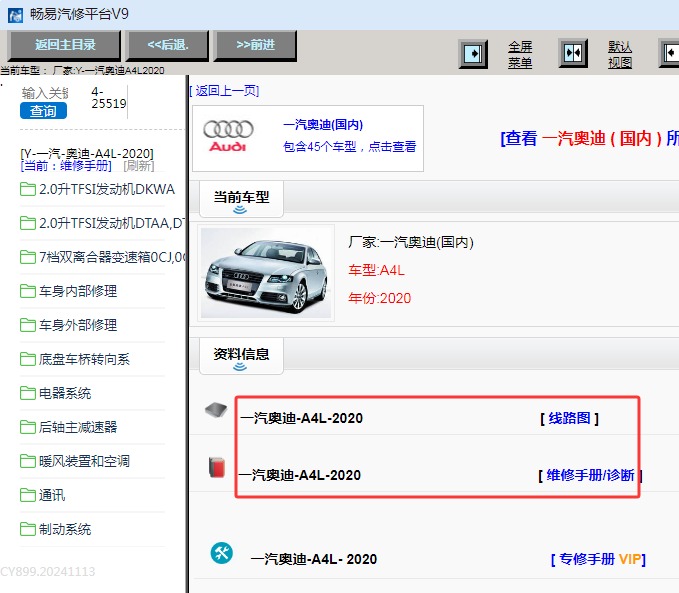
Task: Open [维修手册/诊断] link
Action: point(590,475)
